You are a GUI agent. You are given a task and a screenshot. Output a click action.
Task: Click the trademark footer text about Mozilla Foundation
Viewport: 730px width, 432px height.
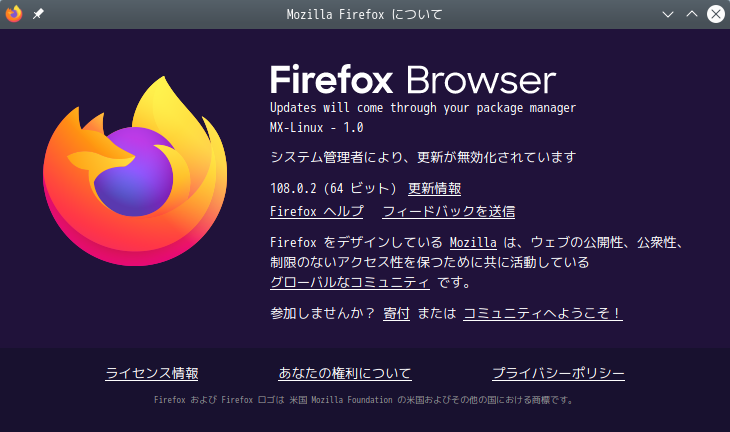click(x=363, y=400)
